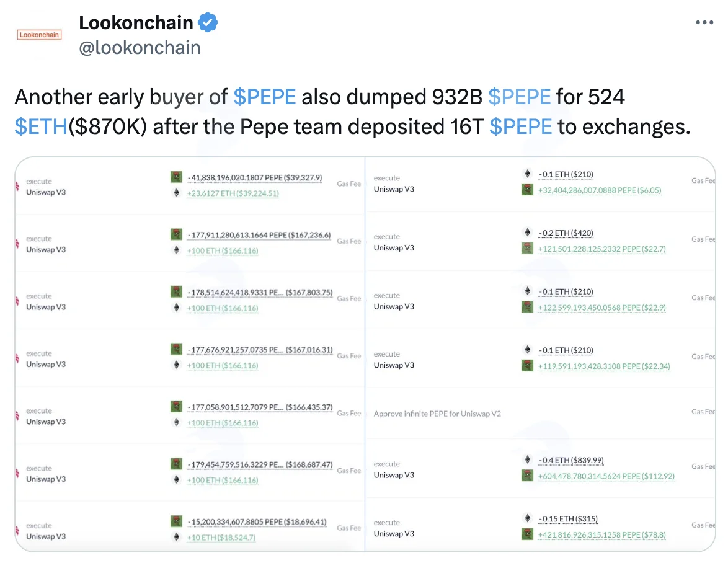Click the blue verified badge
The image size is (728, 563).
(x=208, y=22)
